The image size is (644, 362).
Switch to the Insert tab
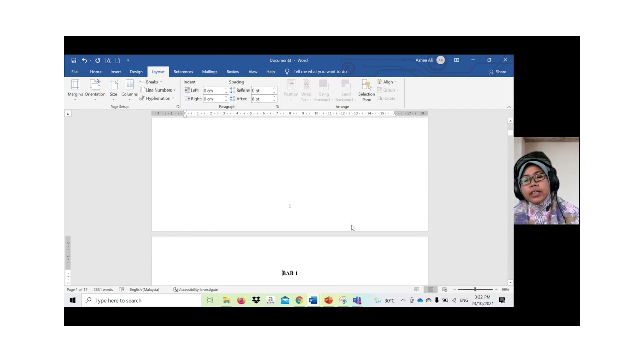tap(116, 72)
